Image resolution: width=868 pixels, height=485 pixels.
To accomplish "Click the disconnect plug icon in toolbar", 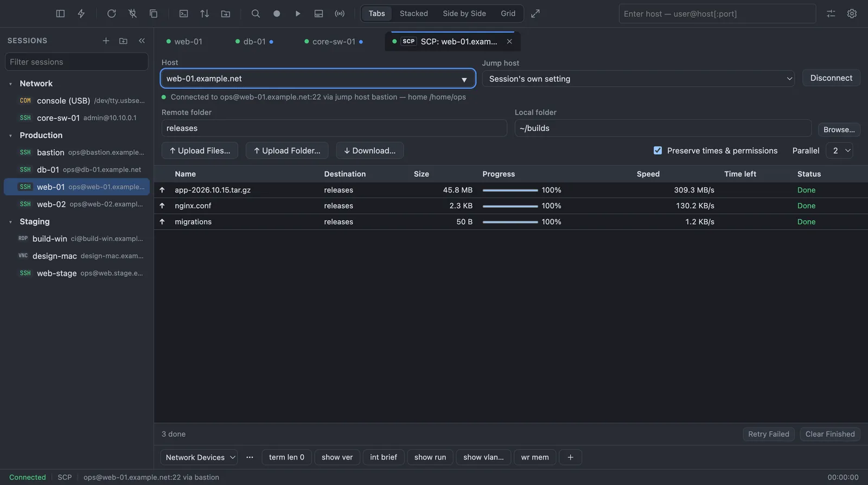I will tap(132, 14).
